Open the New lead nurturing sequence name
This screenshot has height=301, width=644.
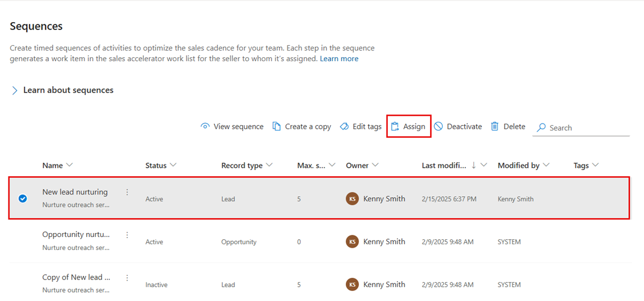point(75,192)
